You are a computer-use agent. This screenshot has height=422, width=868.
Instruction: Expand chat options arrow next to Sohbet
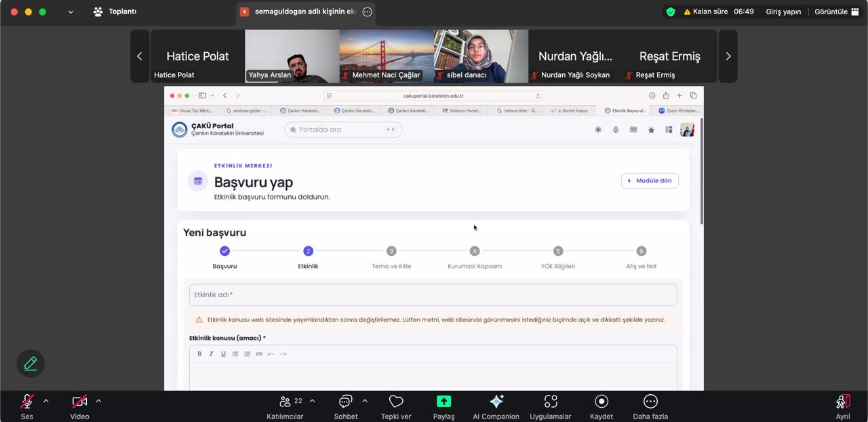(x=365, y=401)
